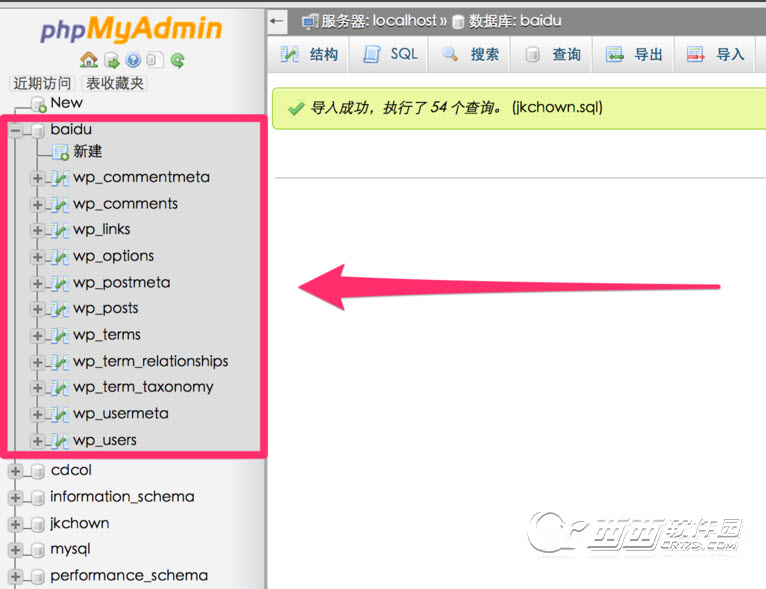Click the New database link
The height and width of the screenshot is (589, 766).
click(x=66, y=103)
